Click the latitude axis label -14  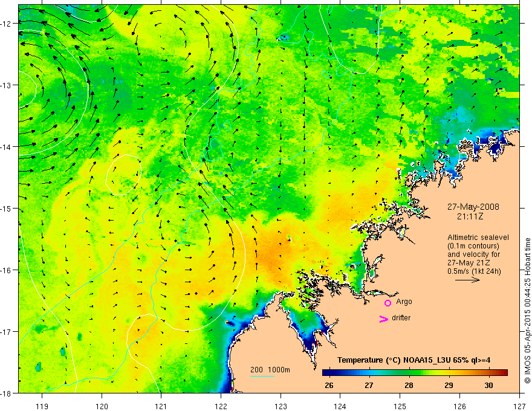pyautogui.click(x=7, y=147)
